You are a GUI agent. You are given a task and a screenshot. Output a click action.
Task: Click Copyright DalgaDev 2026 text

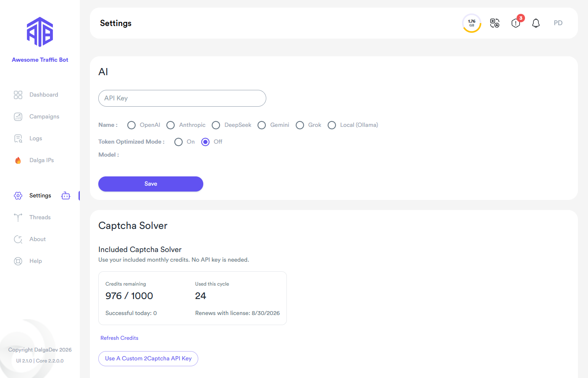click(40, 350)
